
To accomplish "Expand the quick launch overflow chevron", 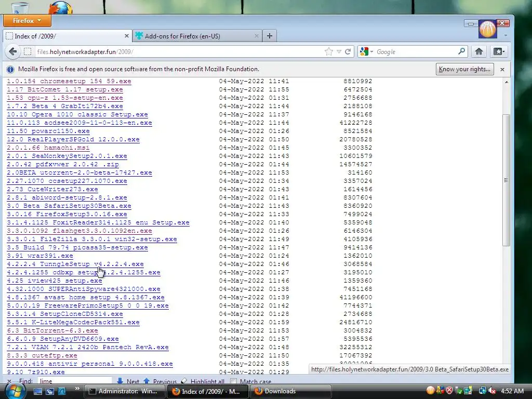I will [77, 389].
